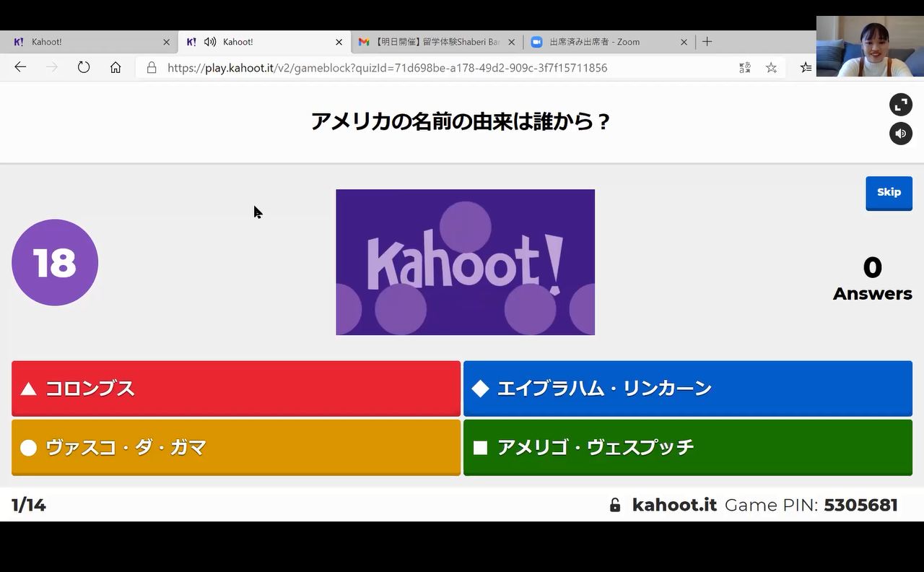Switch to the Zoom 出席済み出席者 tab
The image size is (924, 572).
tap(609, 42)
